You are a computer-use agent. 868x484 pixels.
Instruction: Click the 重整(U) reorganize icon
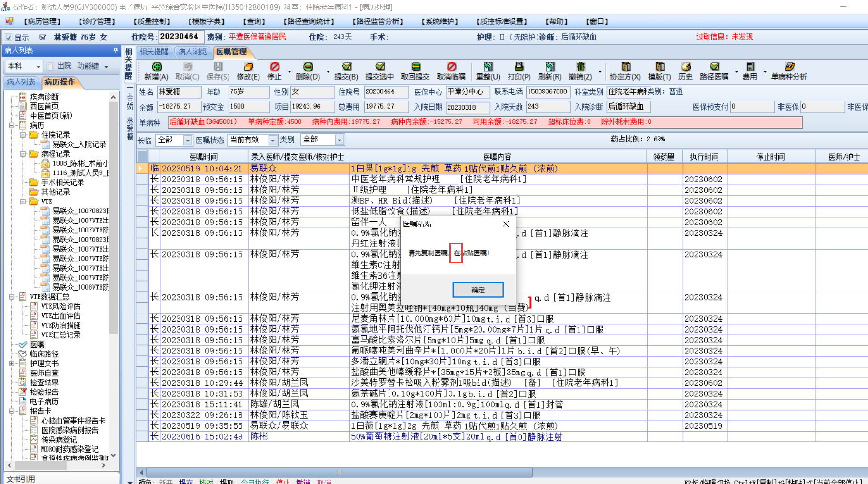[x=488, y=67]
